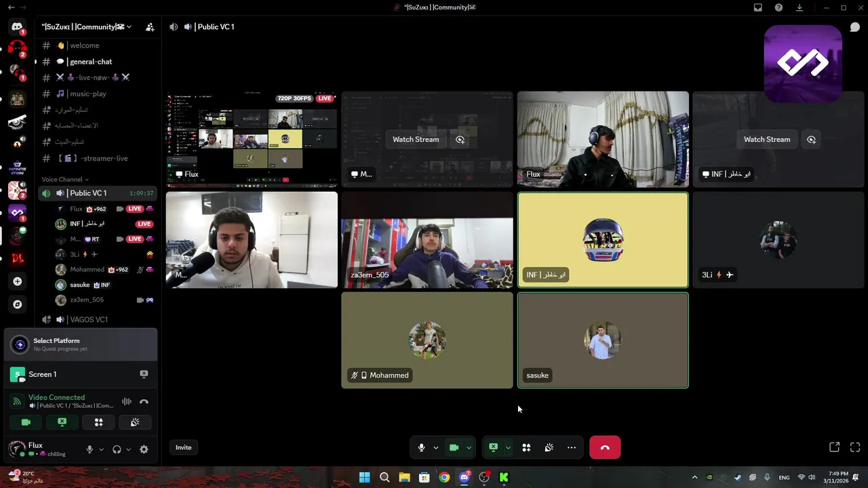
Task: Select the 3Li participant tile
Action: 778,240
